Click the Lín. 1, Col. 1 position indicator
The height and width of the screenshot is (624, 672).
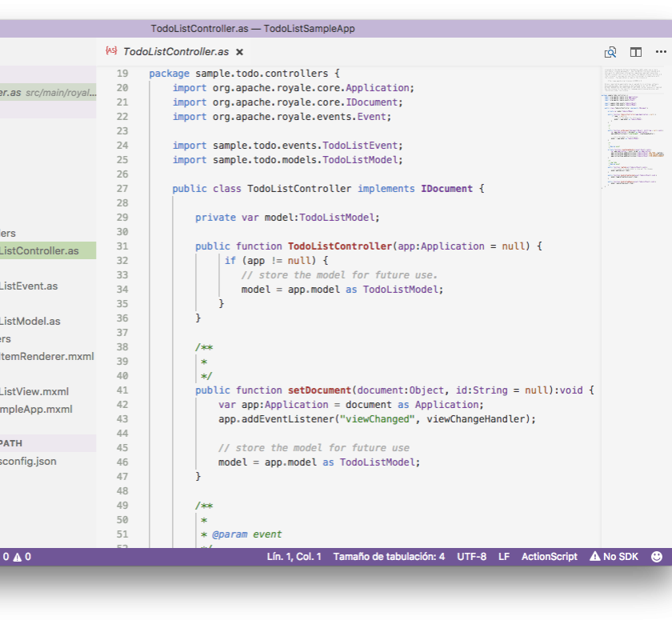coord(294,557)
